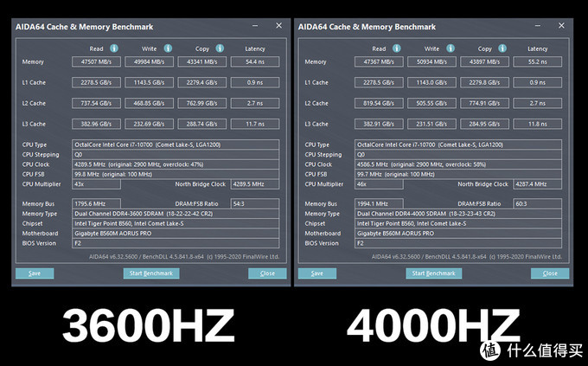
Task: Select L3 Cache latency 11.7 ns
Action: coord(255,124)
